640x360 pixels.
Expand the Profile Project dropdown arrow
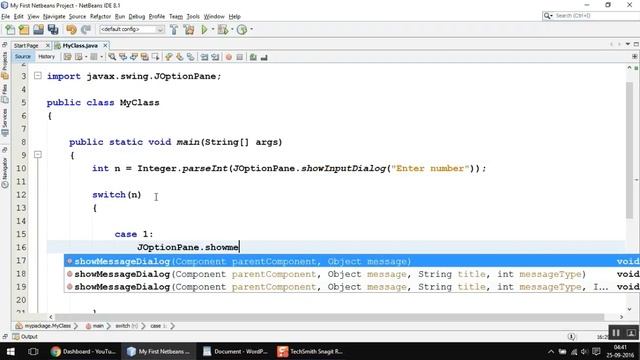251,29
